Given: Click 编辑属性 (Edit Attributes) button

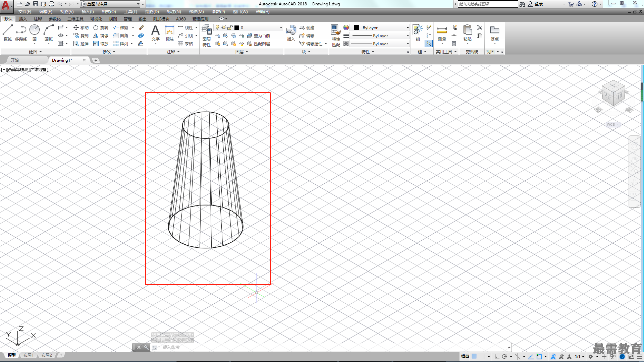Looking at the screenshot, I should [x=311, y=44].
